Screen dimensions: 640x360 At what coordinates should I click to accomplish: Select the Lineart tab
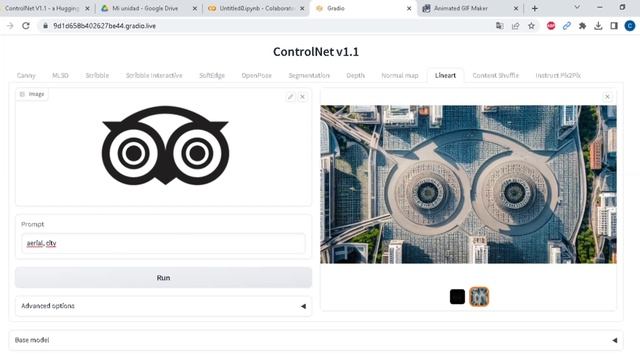click(x=445, y=76)
